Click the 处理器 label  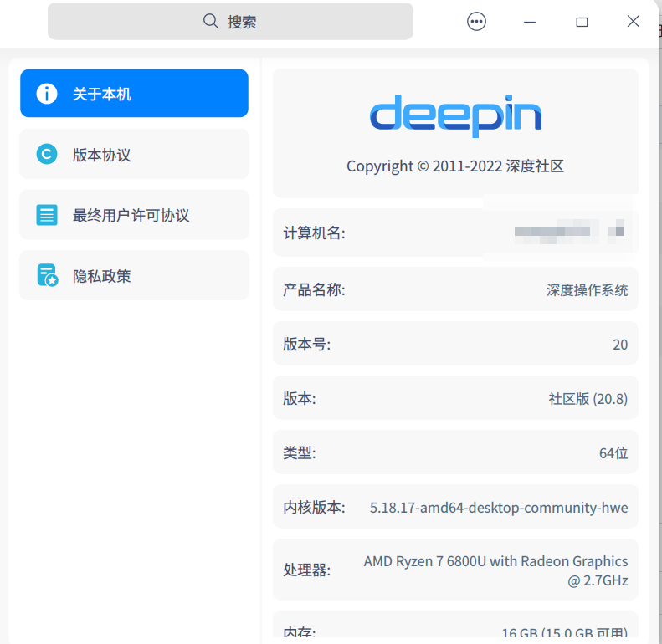(307, 570)
